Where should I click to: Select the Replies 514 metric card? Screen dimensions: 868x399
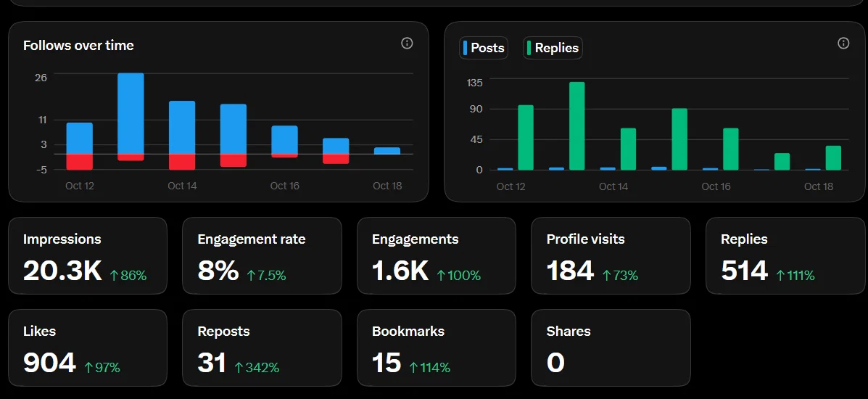click(x=785, y=255)
